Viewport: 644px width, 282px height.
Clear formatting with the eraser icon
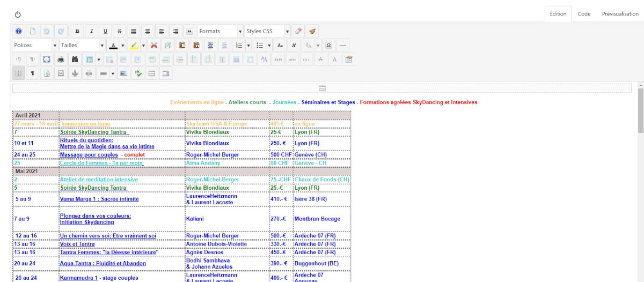(298, 31)
